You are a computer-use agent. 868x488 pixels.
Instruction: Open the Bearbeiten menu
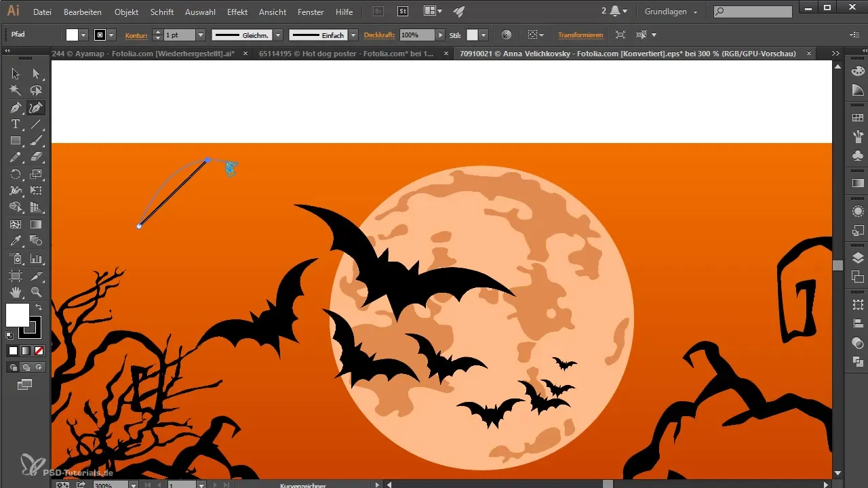(x=83, y=12)
